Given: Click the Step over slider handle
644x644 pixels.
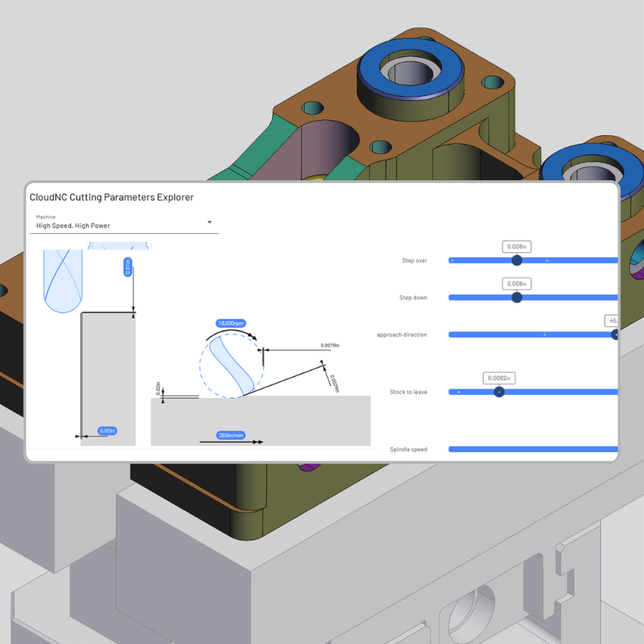Looking at the screenshot, I should tap(517, 260).
